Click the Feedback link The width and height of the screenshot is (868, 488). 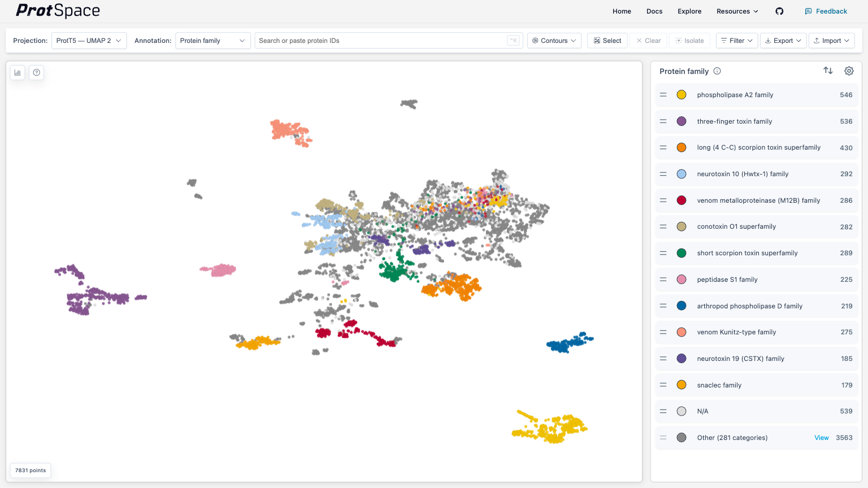click(826, 11)
